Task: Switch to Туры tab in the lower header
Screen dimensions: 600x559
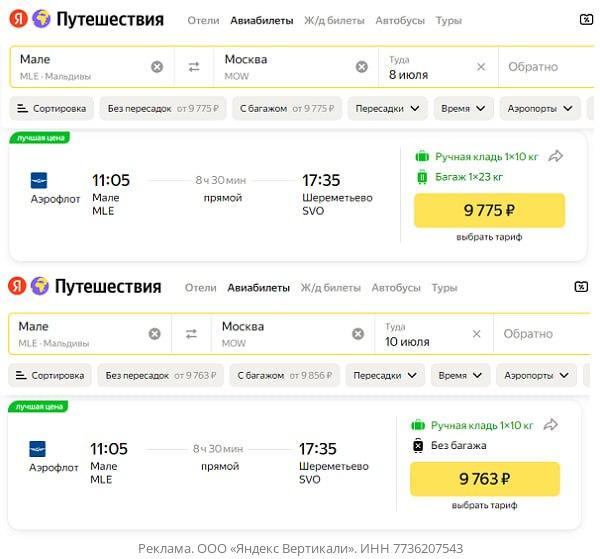Action: pyautogui.click(x=444, y=288)
